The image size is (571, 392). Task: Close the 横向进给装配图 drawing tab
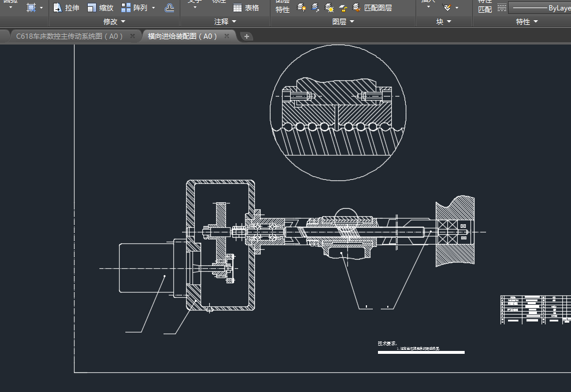coord(227,36)
